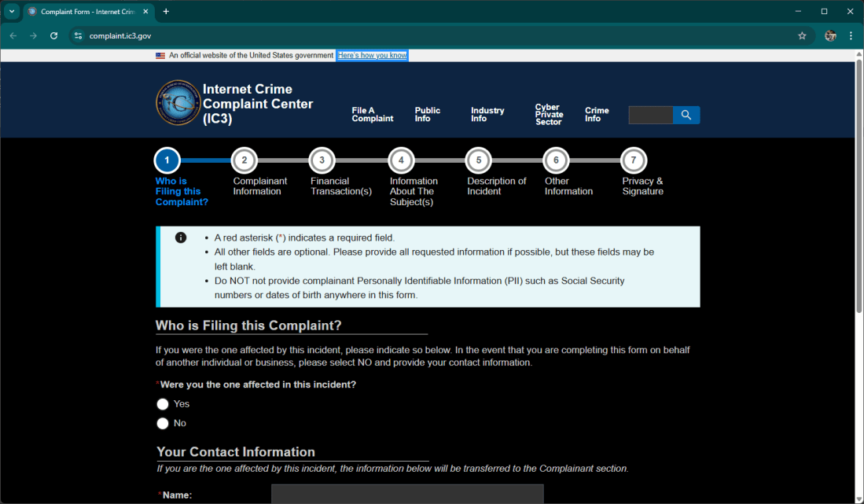Click the blue search magnifier button
This screenshot has width=864, height=504.
pos(686,116)
